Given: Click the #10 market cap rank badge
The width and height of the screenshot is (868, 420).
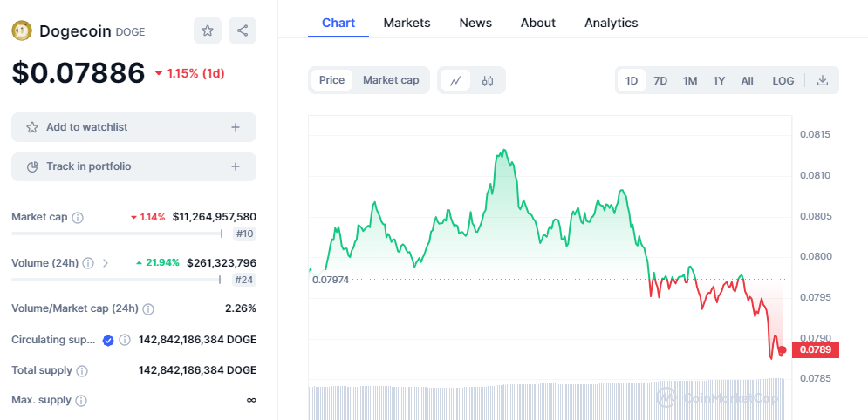Looking at the screenshot, I should (244, 234).
